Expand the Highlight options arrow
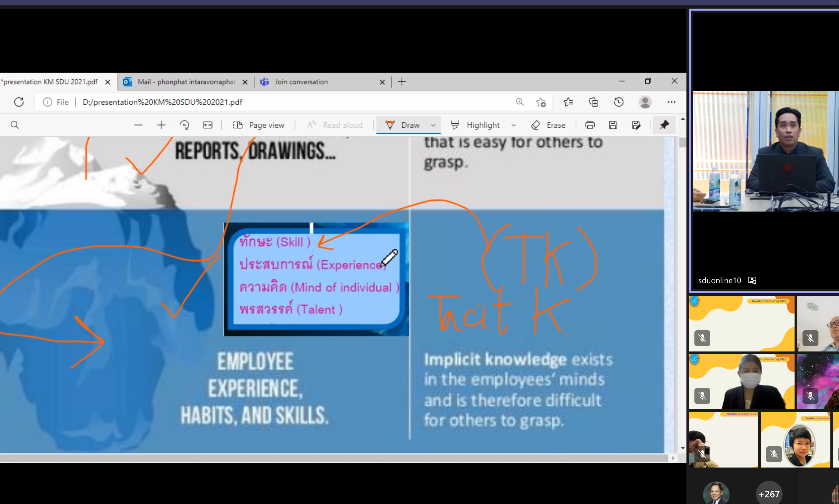Screen dimensions: 839x504 tap(514, 125)
